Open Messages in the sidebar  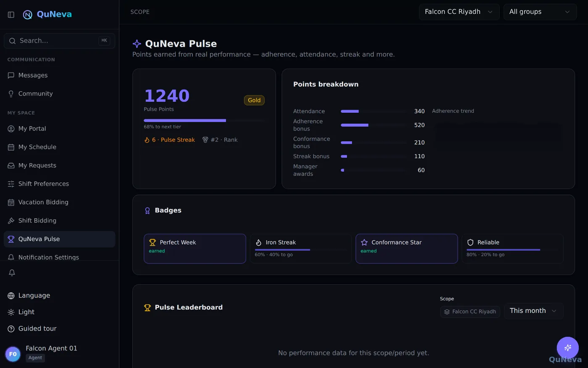pos(59,75)
